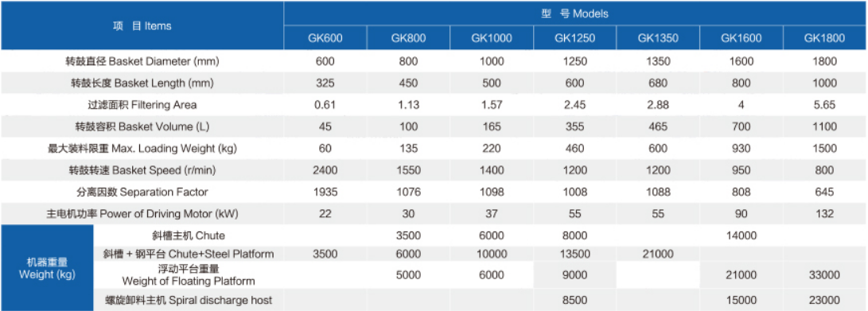Select filtering area value 1.13
This screenshot has width=868, height=311.
pos(408,104)
